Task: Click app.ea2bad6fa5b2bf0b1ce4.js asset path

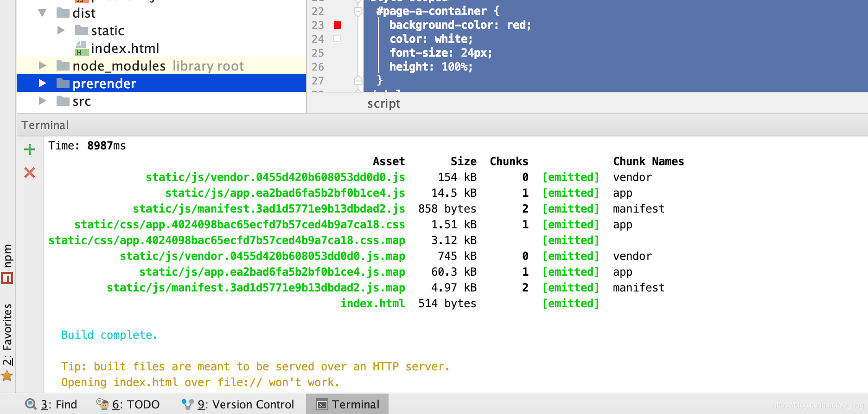Action: [285, 193]
